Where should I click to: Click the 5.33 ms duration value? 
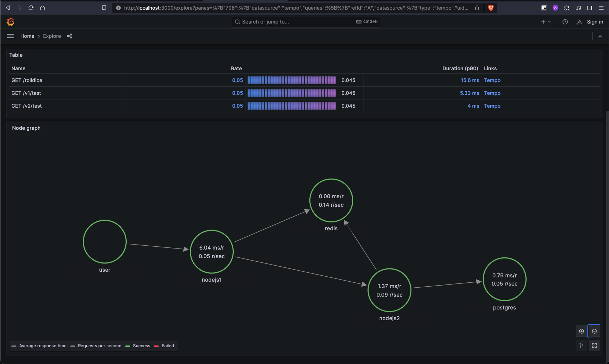470,93
